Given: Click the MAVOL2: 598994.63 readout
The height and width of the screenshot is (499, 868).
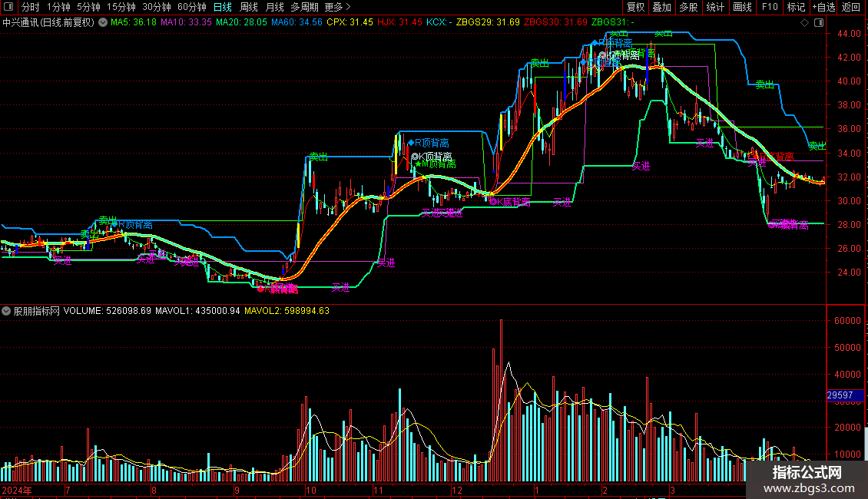Looking at the screenshot, I should (x=287, y=311).
